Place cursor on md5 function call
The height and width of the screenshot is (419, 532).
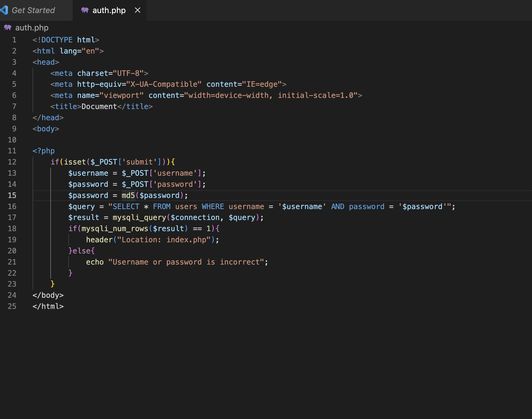click(128, 196)
